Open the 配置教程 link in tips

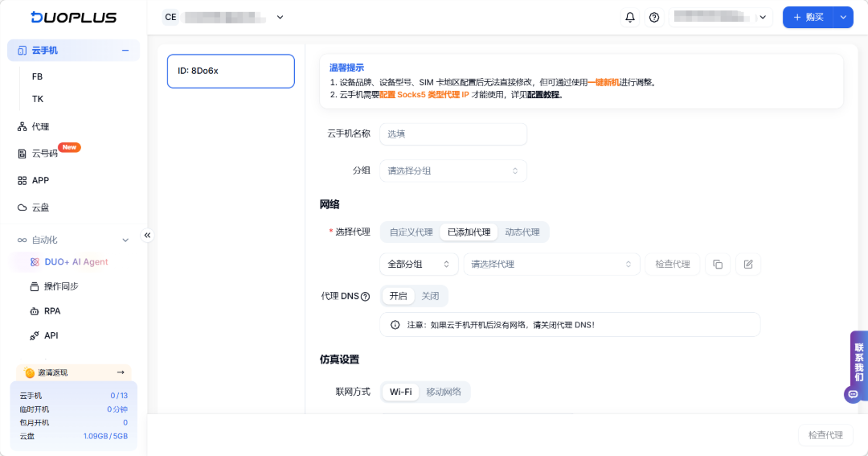click(x=545, y=95)
